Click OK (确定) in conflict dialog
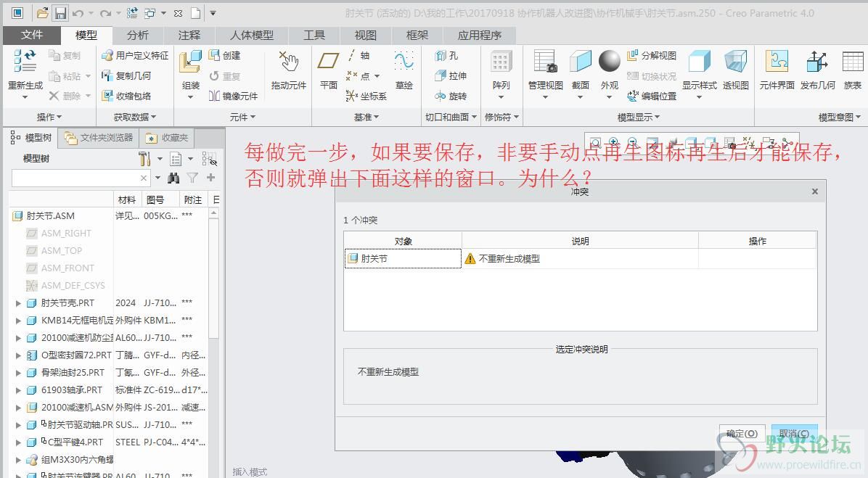The height and width of the screenshot is (478, 868). click(x=742, y=434)
